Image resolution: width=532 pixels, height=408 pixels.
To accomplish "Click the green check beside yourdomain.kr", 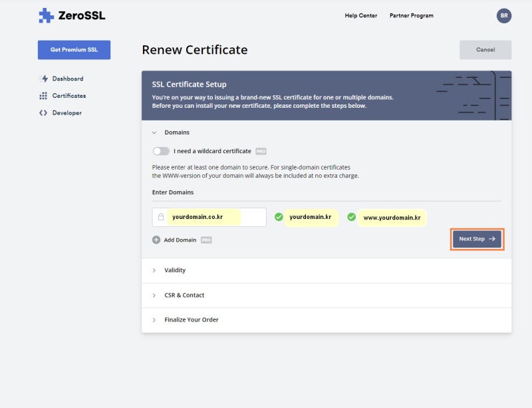I will click(279, 217).
